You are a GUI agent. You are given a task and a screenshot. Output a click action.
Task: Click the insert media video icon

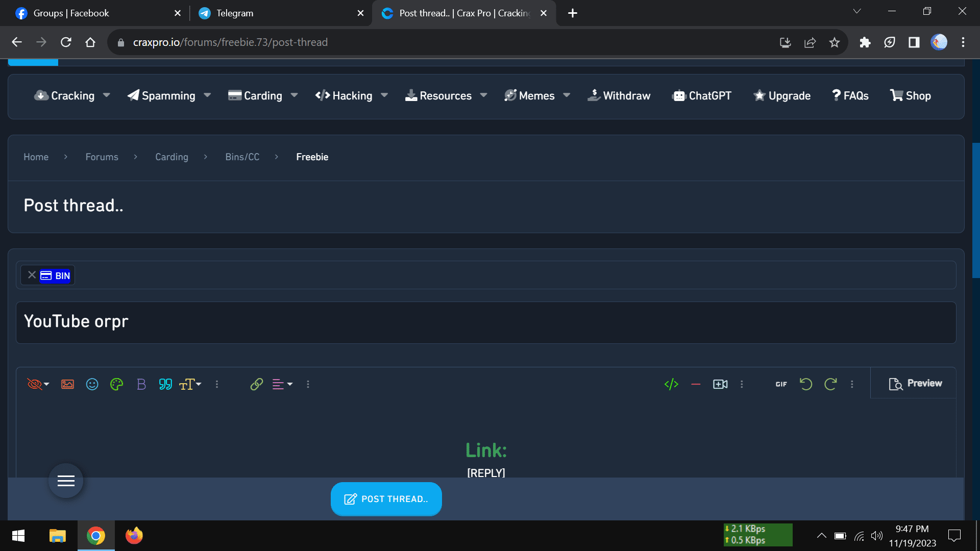pyautogui.click(x=720, y=384)
